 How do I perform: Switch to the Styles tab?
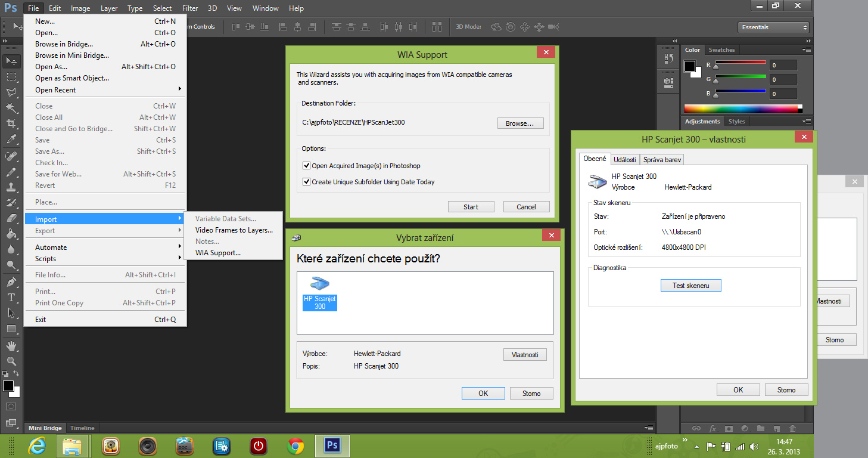pyautogui.click(x=736, y=122)
